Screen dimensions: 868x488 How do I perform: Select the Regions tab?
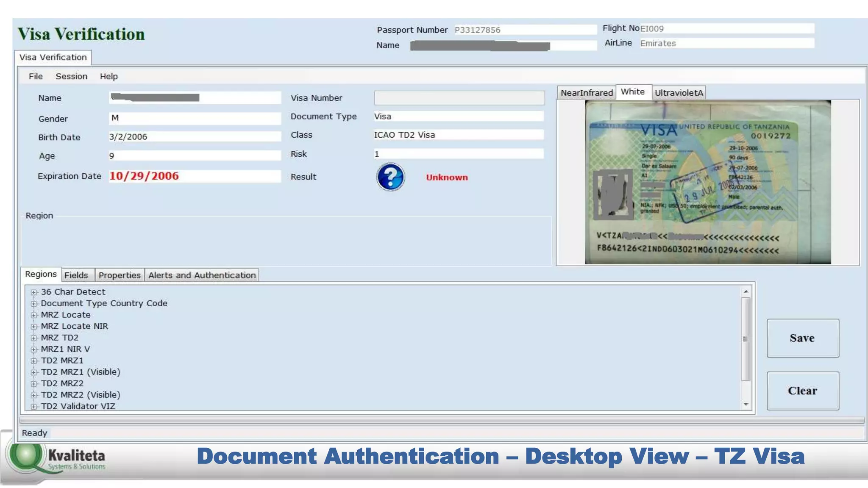[41, 274]
